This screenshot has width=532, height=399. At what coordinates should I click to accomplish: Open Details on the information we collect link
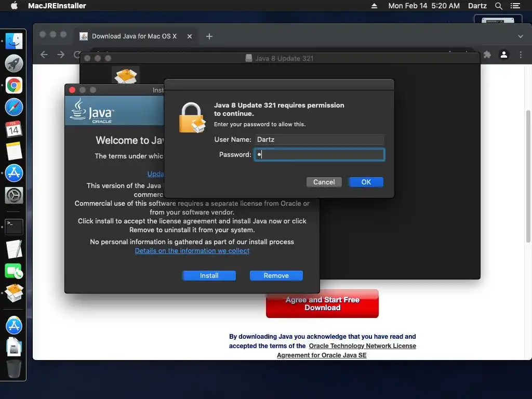coord(192,251)
